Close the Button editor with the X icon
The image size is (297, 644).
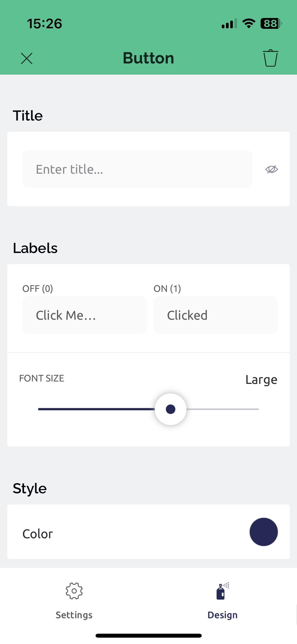27,58
